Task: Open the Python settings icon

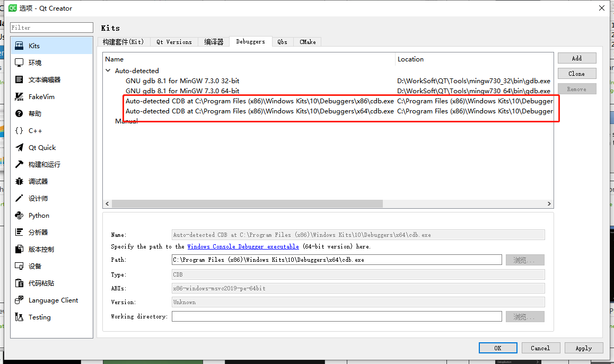Action: [x=19, y=215]
